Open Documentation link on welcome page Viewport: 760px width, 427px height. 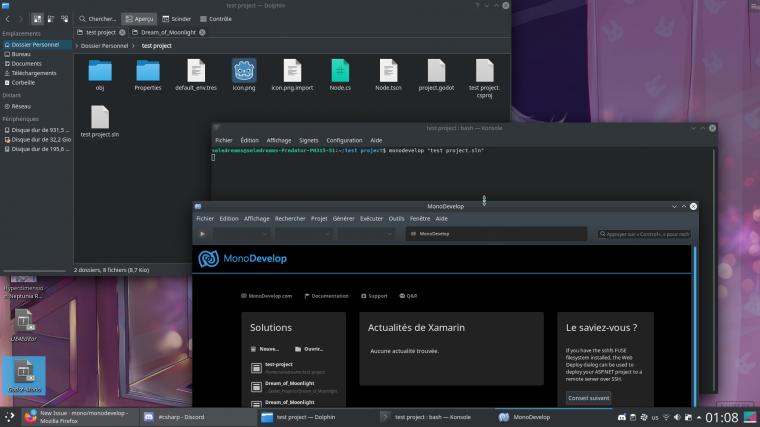click(x=326, y=296)
